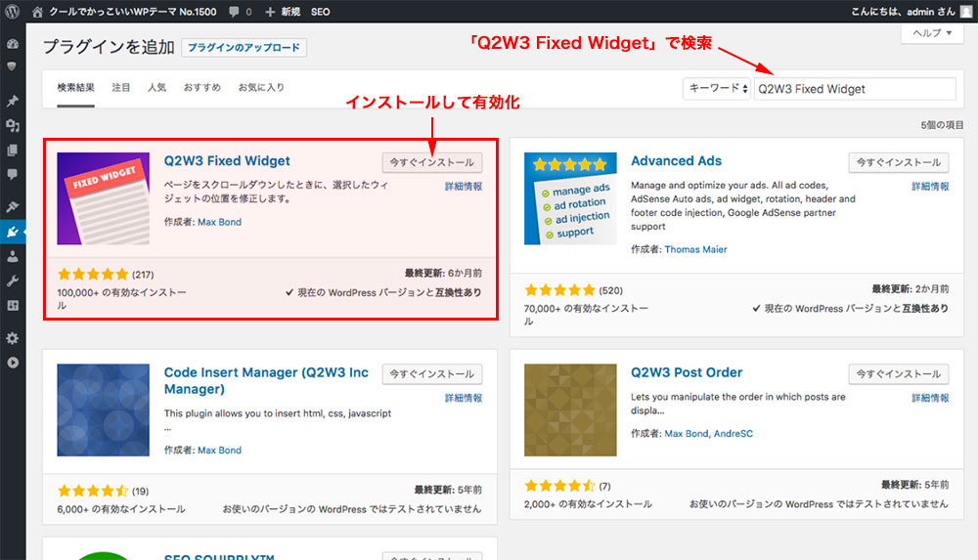
Task: Switch to the 人気 tab
Action: pos(156,87)
